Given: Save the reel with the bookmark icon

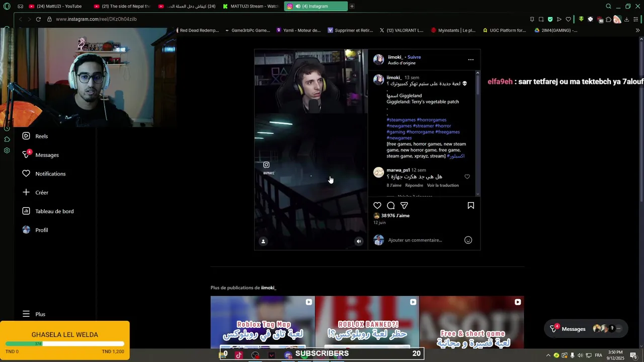Looking at the screenshot, I should (x=471, y=206).
